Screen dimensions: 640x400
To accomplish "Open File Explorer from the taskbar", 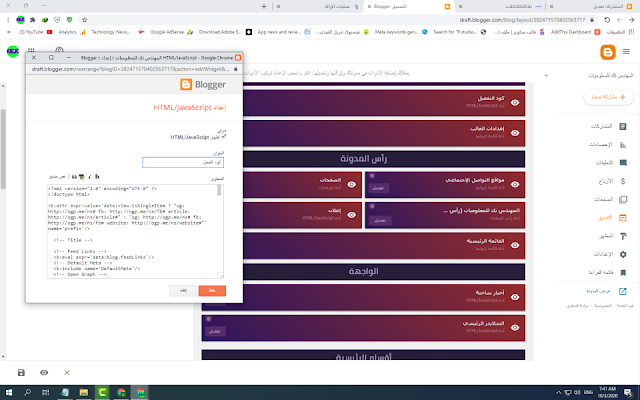I will (x=84, y=393).
